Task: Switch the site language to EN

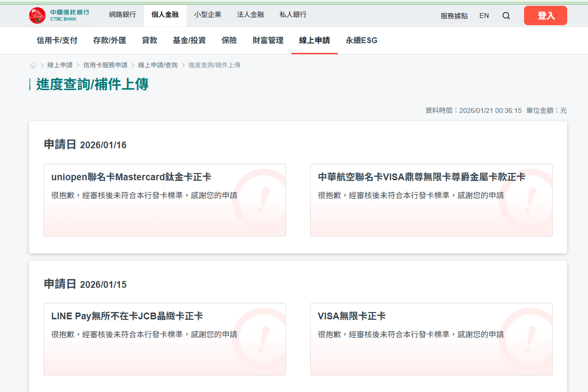Action: 484,16
